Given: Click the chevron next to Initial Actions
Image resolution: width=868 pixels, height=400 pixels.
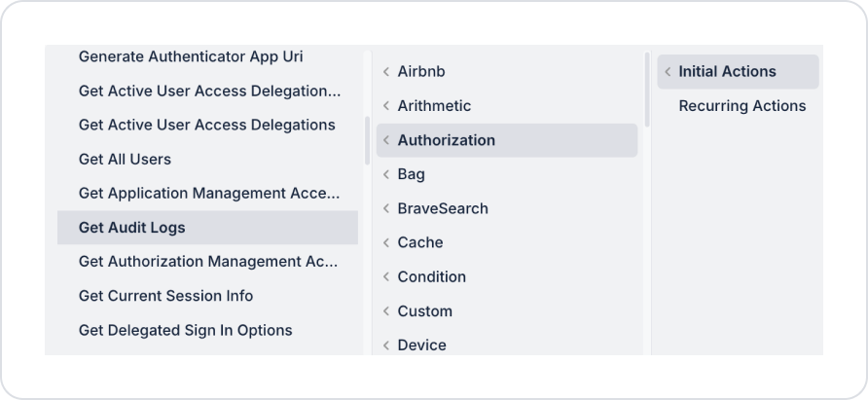Looking at the screenshot, I should coord(668,71).
